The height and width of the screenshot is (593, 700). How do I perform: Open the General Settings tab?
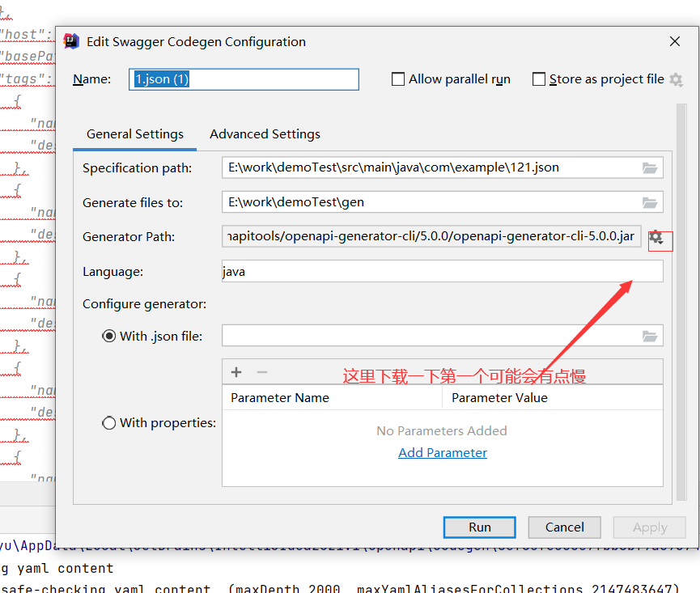(x=134, y=133)
